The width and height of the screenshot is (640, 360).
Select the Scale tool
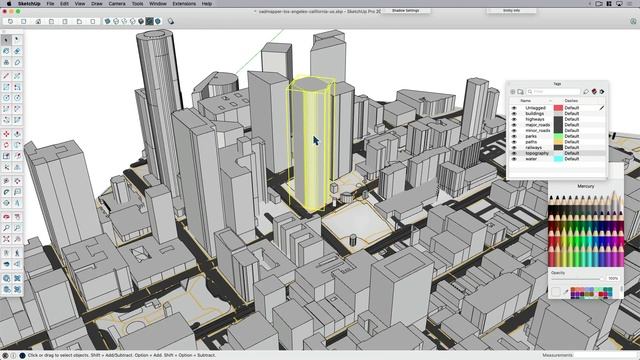point(6,156)
